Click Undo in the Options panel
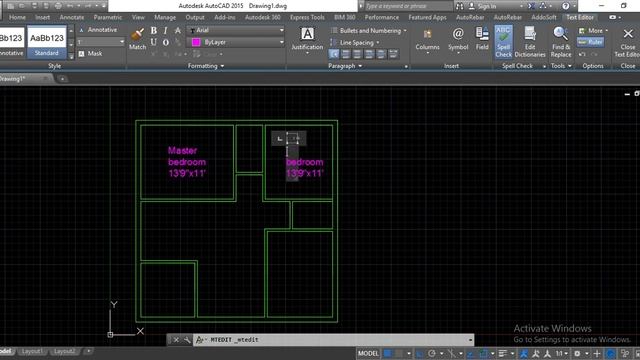 tap(582, 54)
